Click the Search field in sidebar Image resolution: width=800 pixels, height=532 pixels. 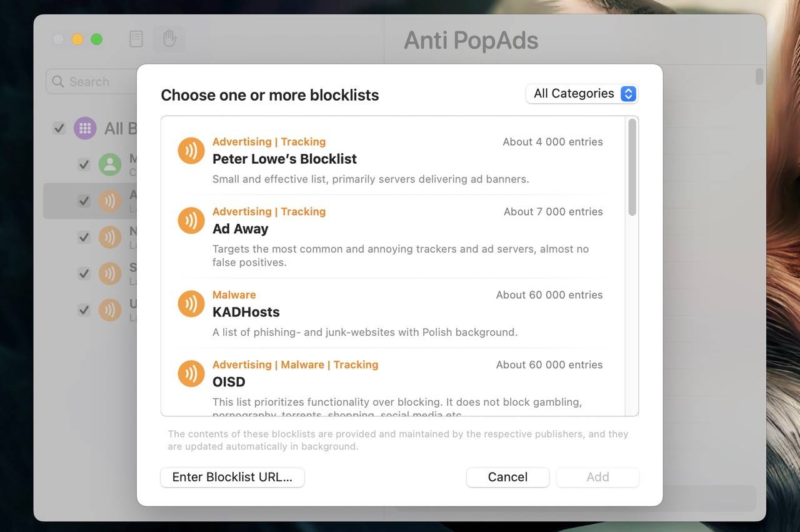pyautogui.click(x=92, y=82)
